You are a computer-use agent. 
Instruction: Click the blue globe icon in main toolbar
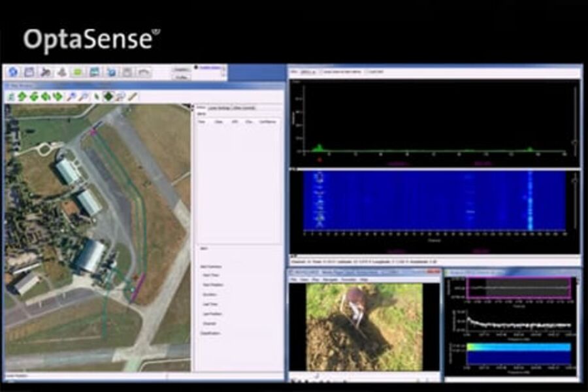[x=12, y=72]
